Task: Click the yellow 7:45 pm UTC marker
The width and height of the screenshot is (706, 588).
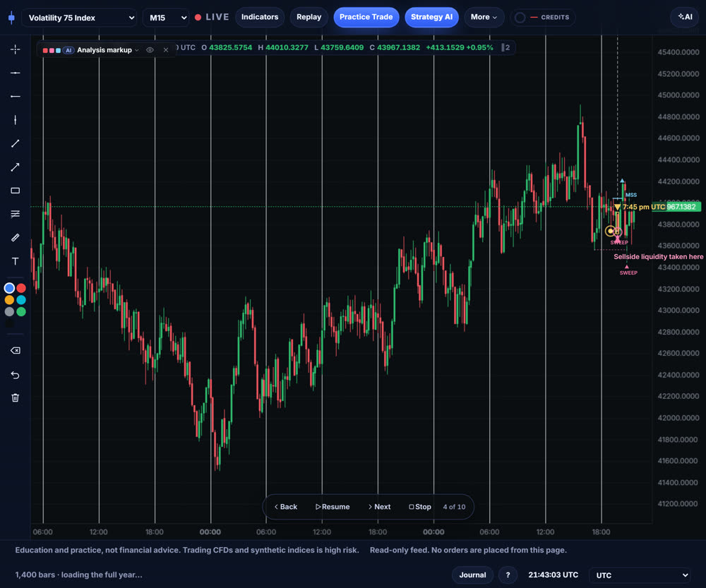Action: tap(640, 207)
